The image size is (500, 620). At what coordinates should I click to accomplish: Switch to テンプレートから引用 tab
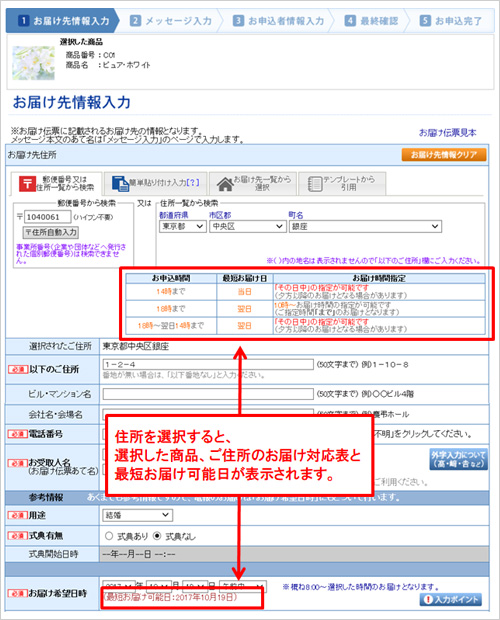342,183
